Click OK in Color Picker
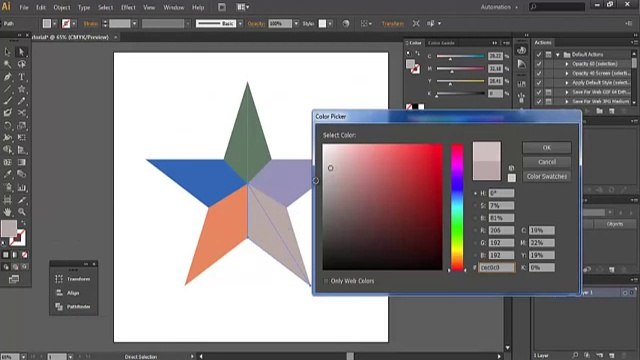640x360 pixels. [547, 147]
